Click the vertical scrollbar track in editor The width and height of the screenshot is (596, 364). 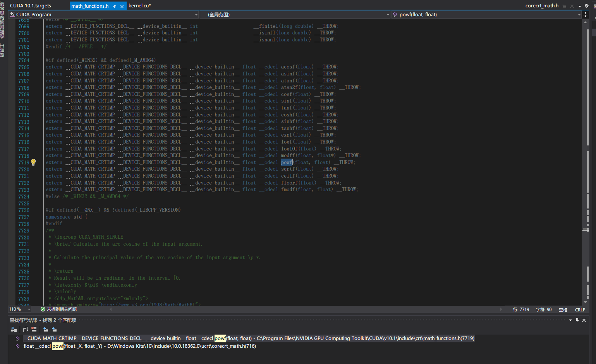585,162
